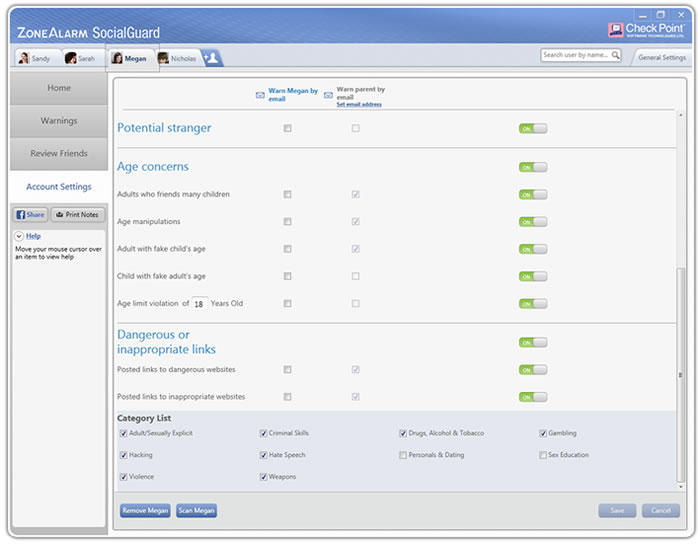This screenshot has width=700, height=545.
Task: Click the Share button
Action: pyautogui.click(x=30, y=215)
